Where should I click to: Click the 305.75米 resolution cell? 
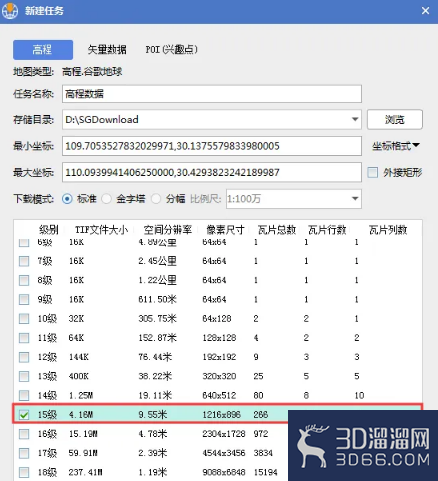(157, 319)
